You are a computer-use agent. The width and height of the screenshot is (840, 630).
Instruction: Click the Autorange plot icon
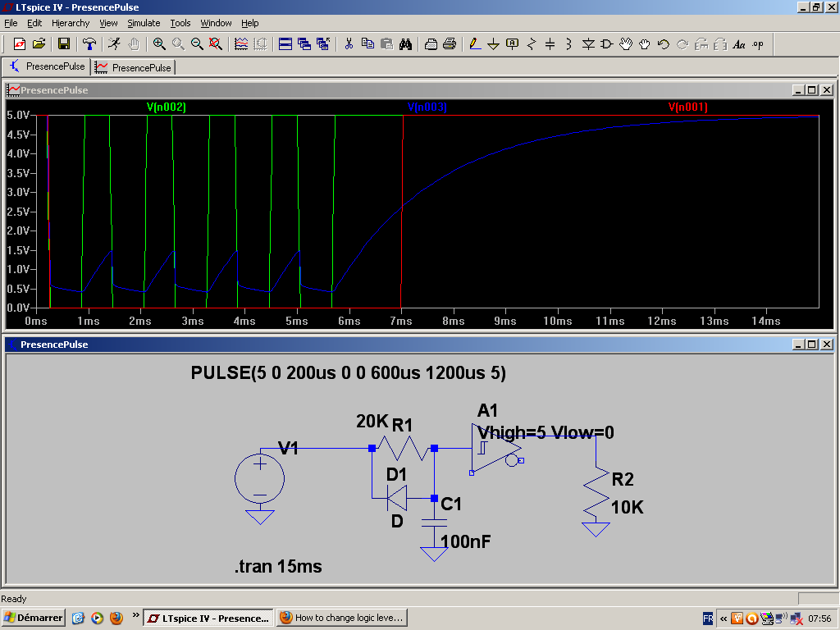tap(241, 44)
